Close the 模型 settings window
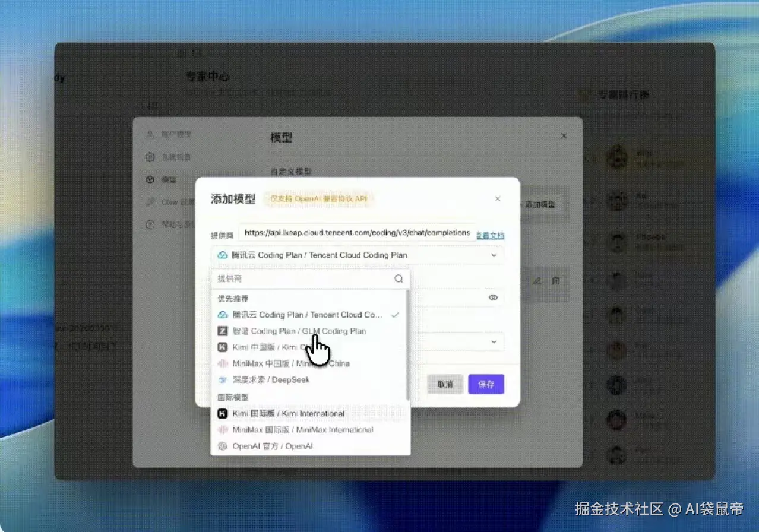The image size is (759, 532). [564, 136]
